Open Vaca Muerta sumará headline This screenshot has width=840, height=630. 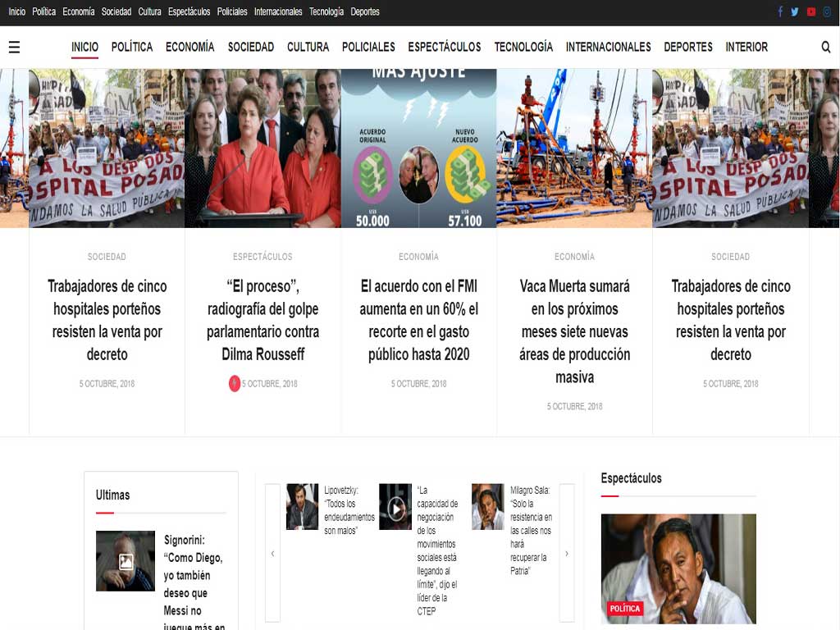[574, 331]
